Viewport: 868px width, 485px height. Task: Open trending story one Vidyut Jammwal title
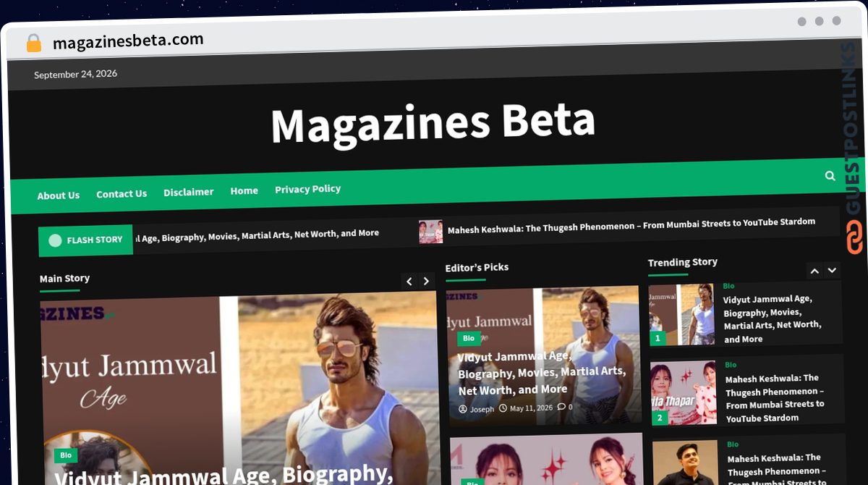tap(773, 319)
